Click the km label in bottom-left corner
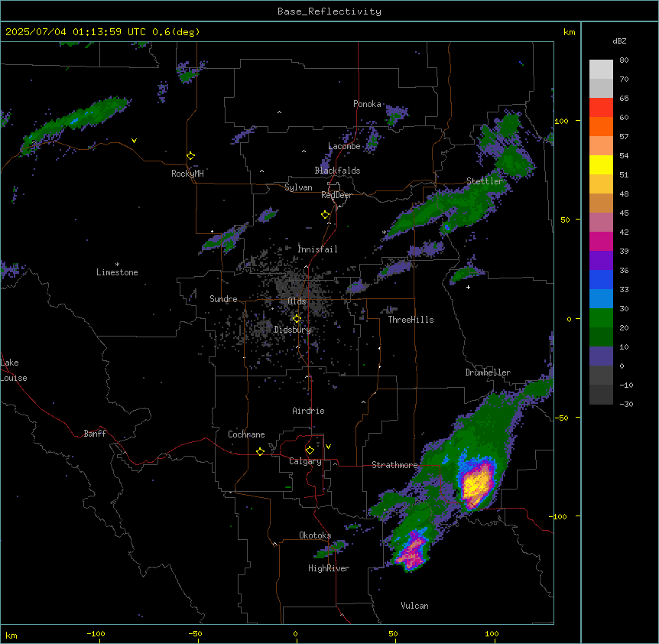Viewport: 659px width, 644px height. tap(11, 636)
